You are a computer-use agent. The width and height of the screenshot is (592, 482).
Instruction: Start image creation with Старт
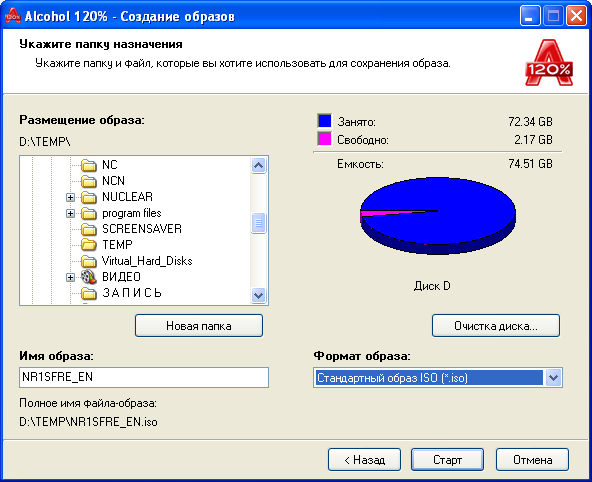(447, 460)
